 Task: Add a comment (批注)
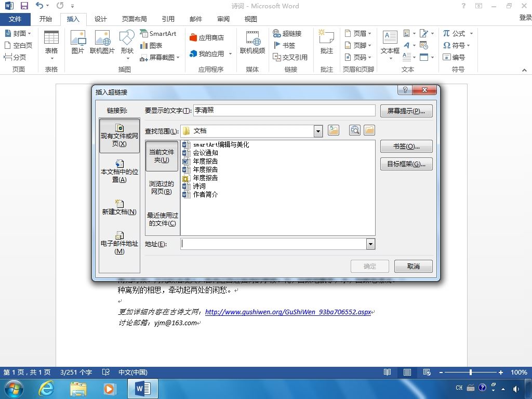(x=326, y=42)
